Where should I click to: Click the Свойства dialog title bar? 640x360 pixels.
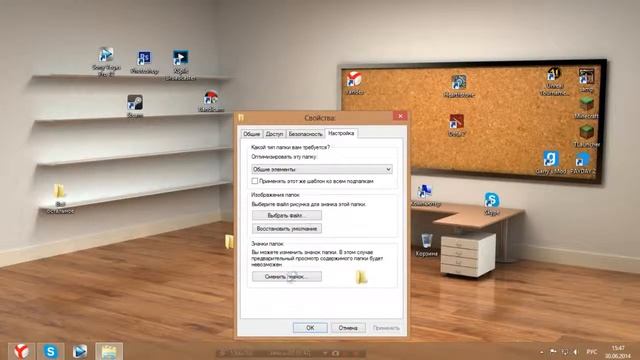pyautogui.click(x=320, y=118)
